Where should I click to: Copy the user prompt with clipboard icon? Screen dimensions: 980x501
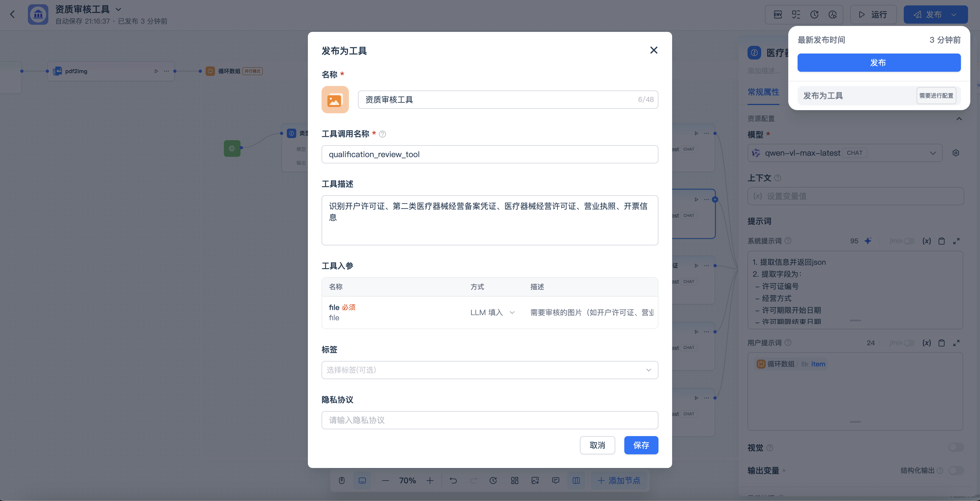tap(941, 343)
